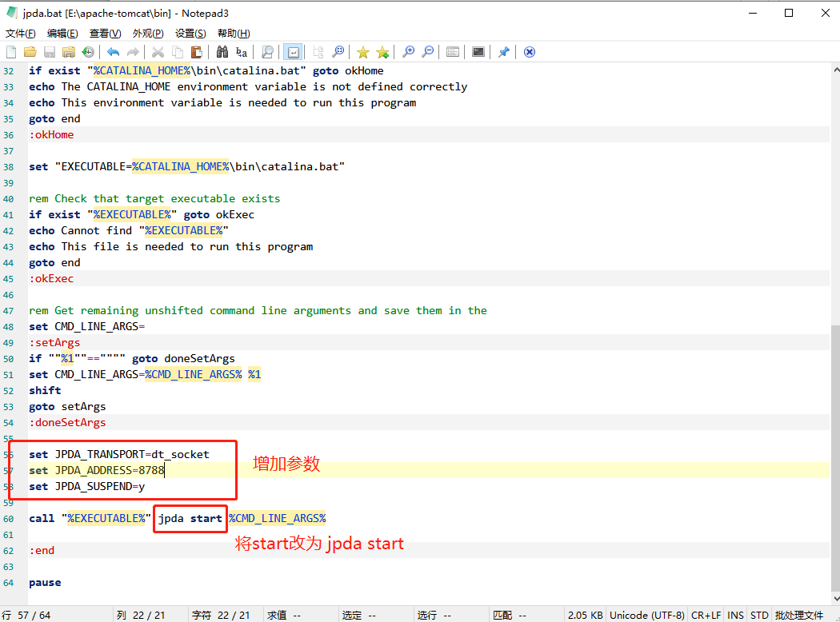This screenshot has width=840, height=622.
Task: Create a new document
Action: pos(11,51)
